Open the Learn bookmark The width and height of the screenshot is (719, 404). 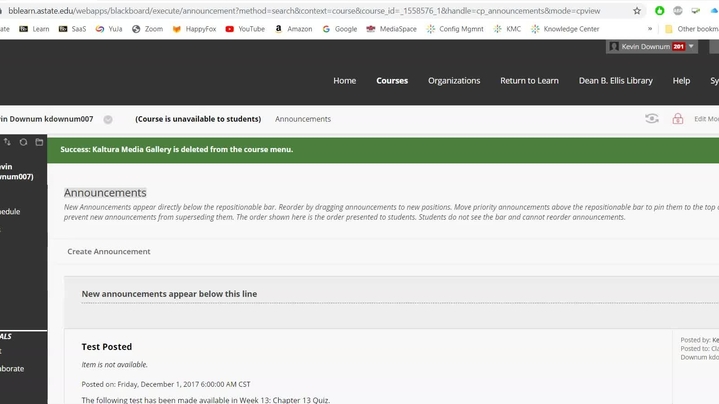click(x=34, y=29)
